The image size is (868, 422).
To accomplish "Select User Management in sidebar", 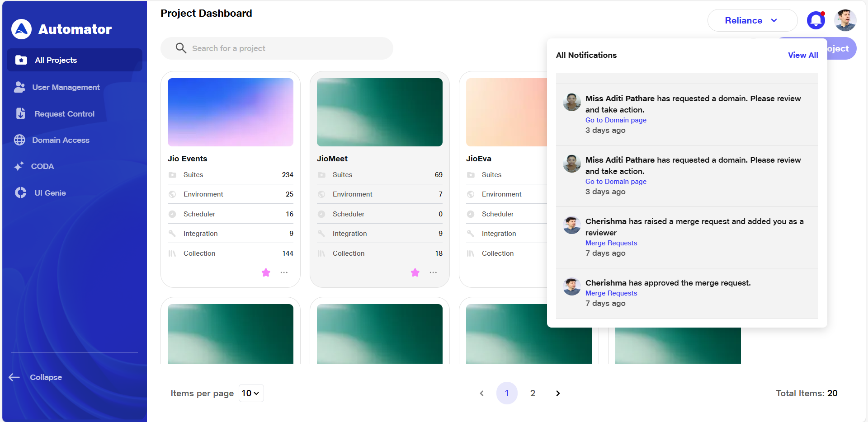I will [x=66, y=87].
